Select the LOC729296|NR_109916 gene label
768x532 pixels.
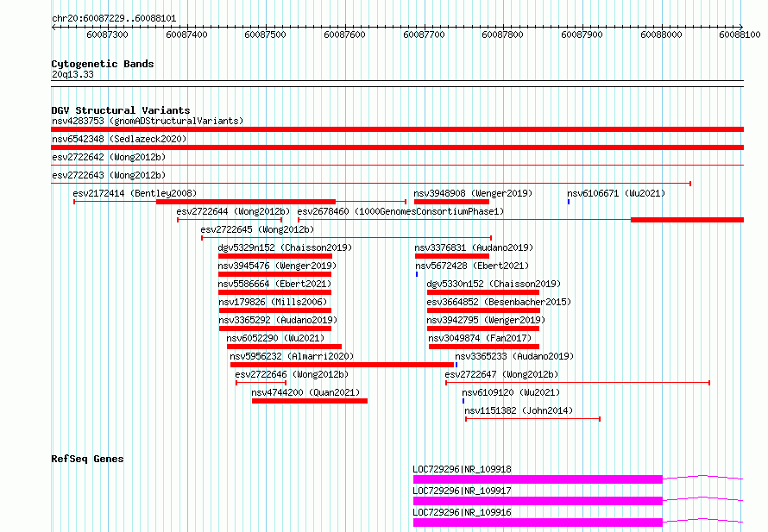[462, 512]
